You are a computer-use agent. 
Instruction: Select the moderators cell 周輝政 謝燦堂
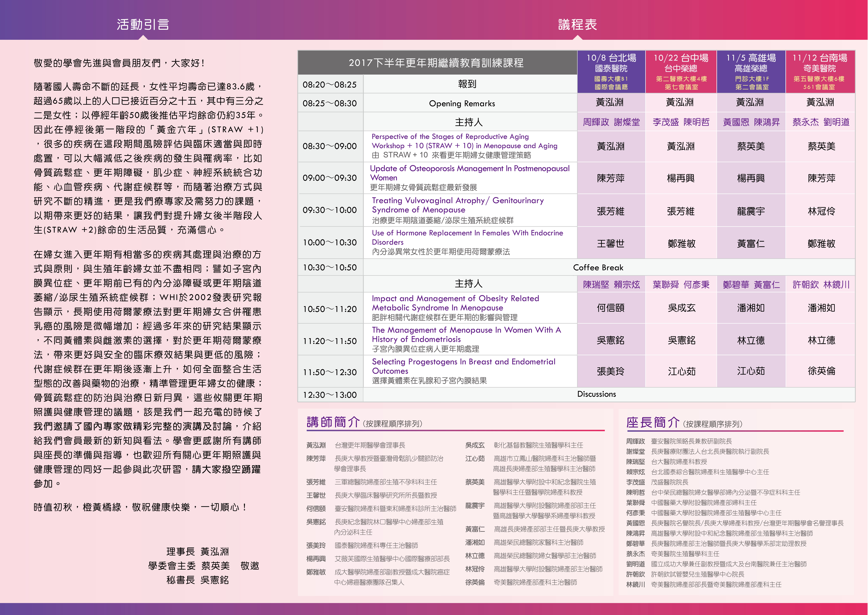(611, 122)
